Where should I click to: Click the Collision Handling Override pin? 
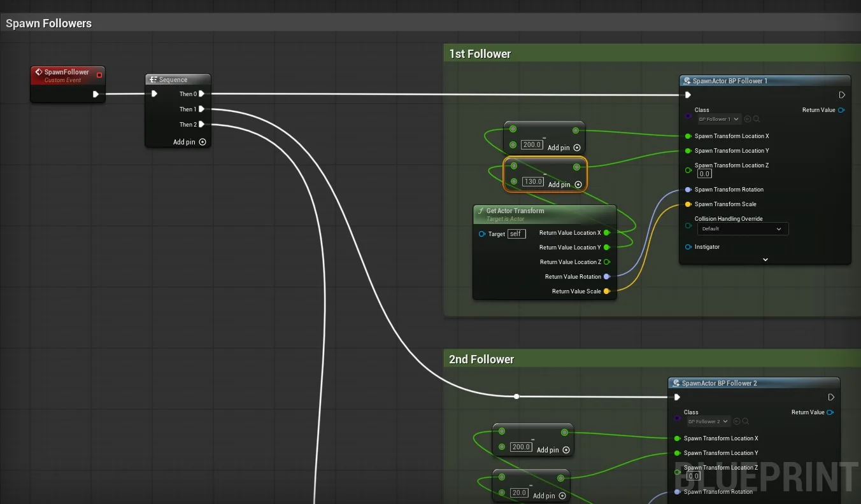click(688, 225)
